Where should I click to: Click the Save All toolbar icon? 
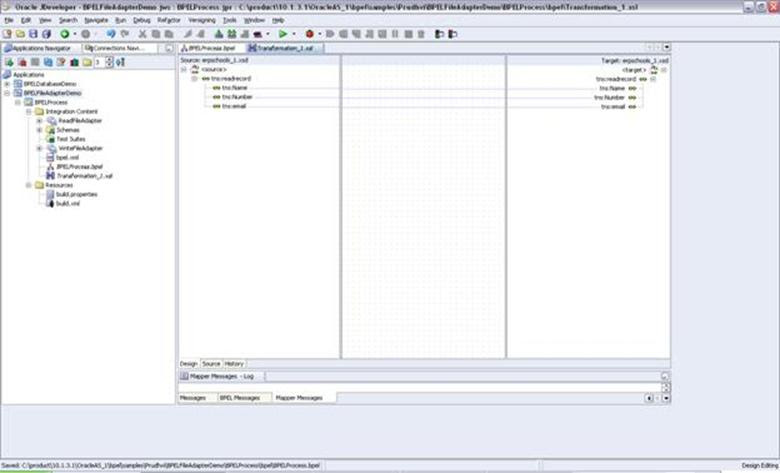click(46, 34)
